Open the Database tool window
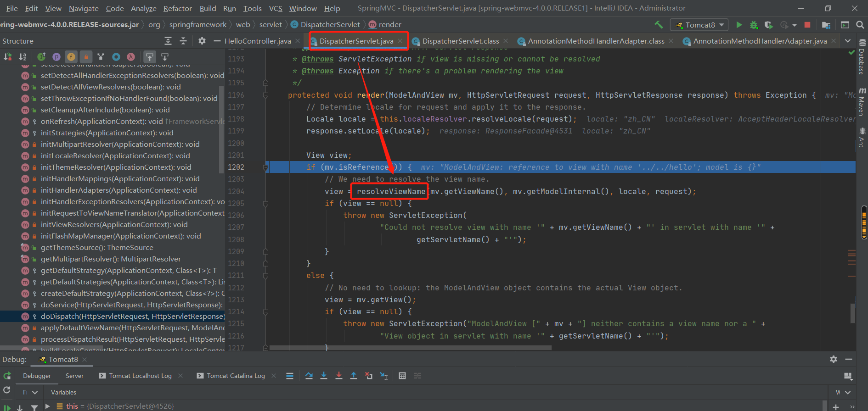 862,57
